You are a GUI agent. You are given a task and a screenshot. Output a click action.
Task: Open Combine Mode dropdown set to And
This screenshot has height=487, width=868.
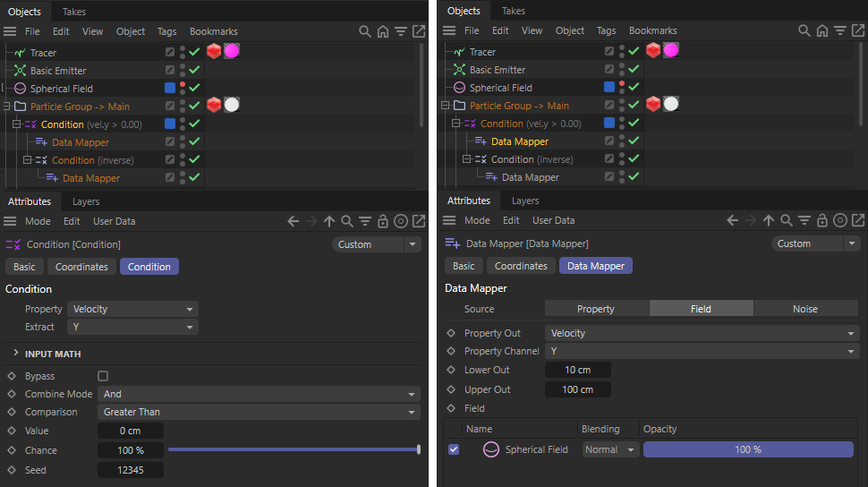click(x=260, y=394)
